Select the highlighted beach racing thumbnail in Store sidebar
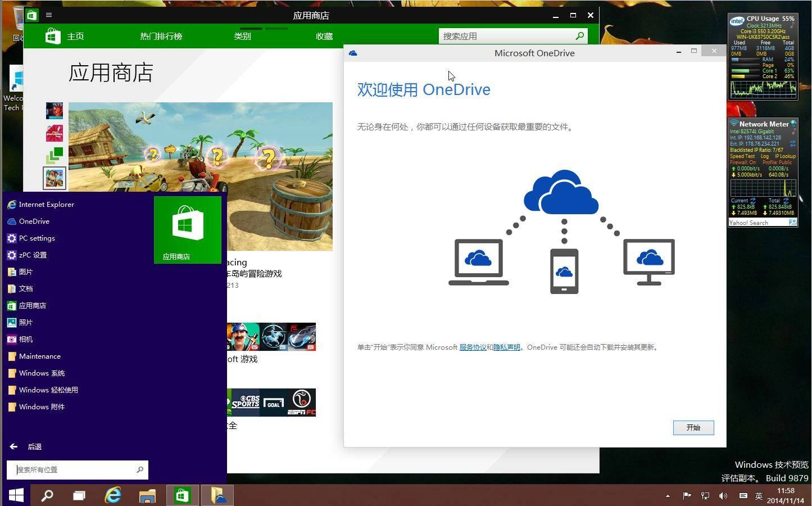Screen dimensions: 812x506 click(x=55, y=178)
